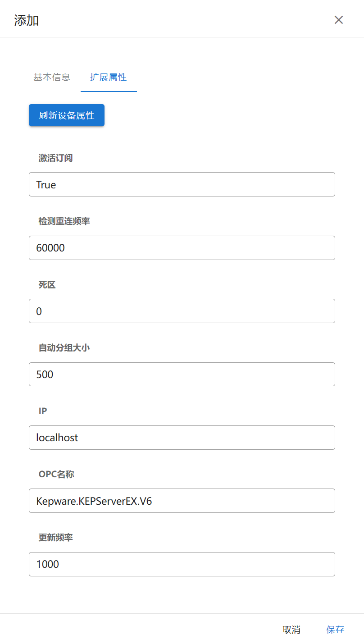Viewport: 364px width, 644px height.
Task: Click the 自动分组大小 field showing 500
Action: click(182, 375)
